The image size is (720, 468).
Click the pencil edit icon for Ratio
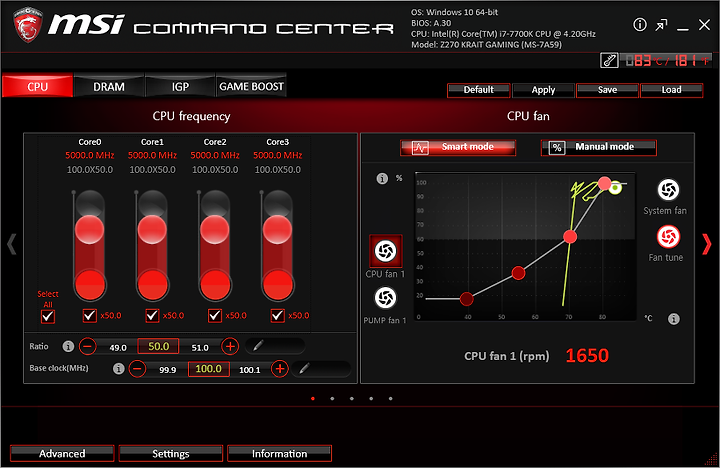[x=258, y=345]
